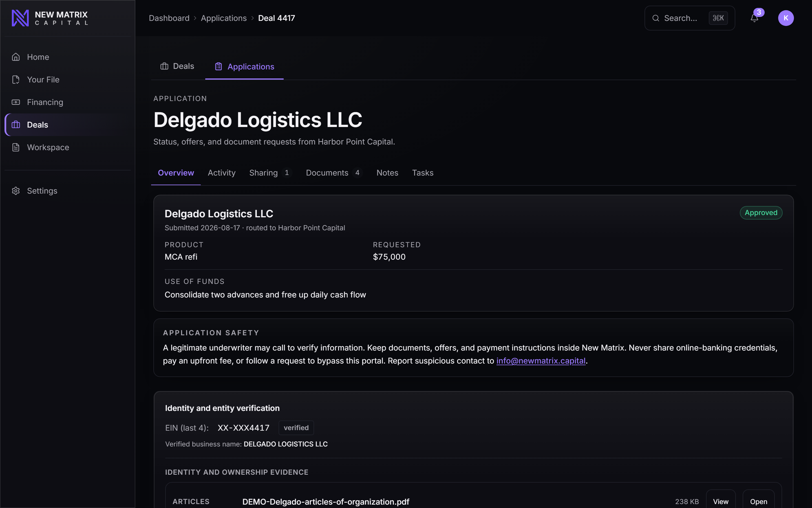This screenshot has width=812, height=508.
Task: Open the Financing banknote icon
Action: pos(16,102)
